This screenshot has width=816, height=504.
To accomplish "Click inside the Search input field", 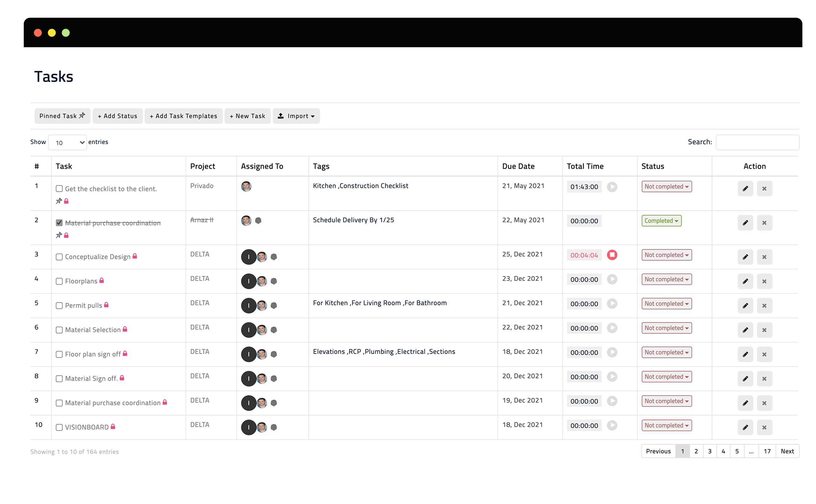I will 757,143.
